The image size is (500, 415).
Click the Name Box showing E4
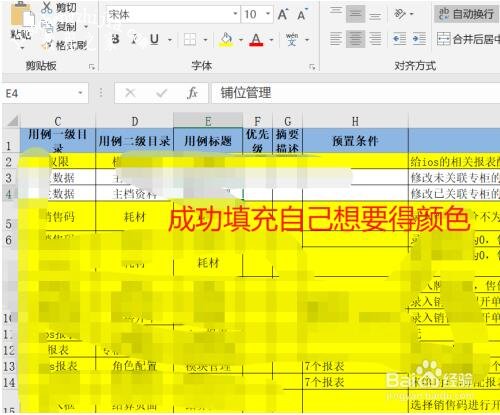40,93
